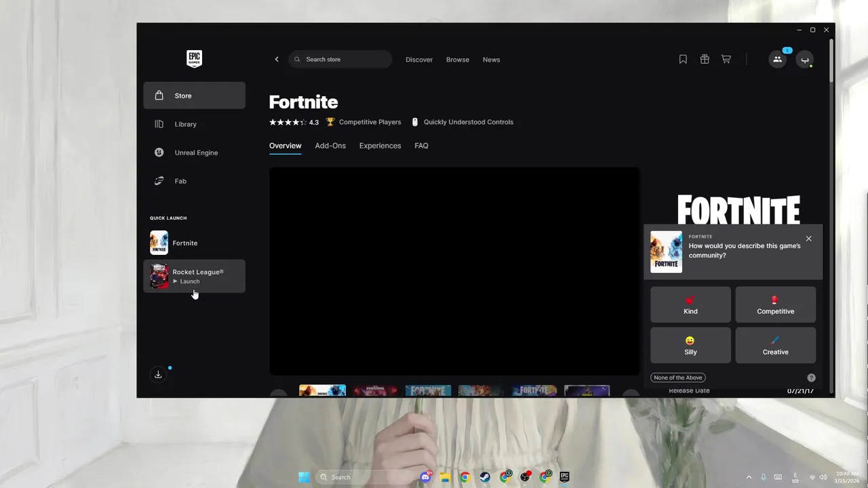This screenshot has width=868, height=488.
Task: Switch to the Overview tab
Action: pos(285,146)
